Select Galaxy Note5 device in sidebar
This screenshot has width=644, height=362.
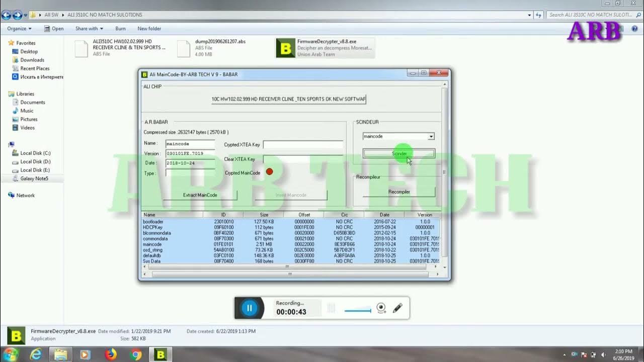coord(34,178)
